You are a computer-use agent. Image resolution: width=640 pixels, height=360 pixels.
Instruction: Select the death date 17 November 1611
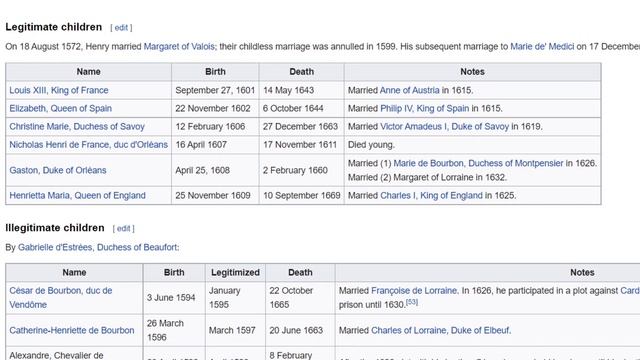tap(300, 145)
